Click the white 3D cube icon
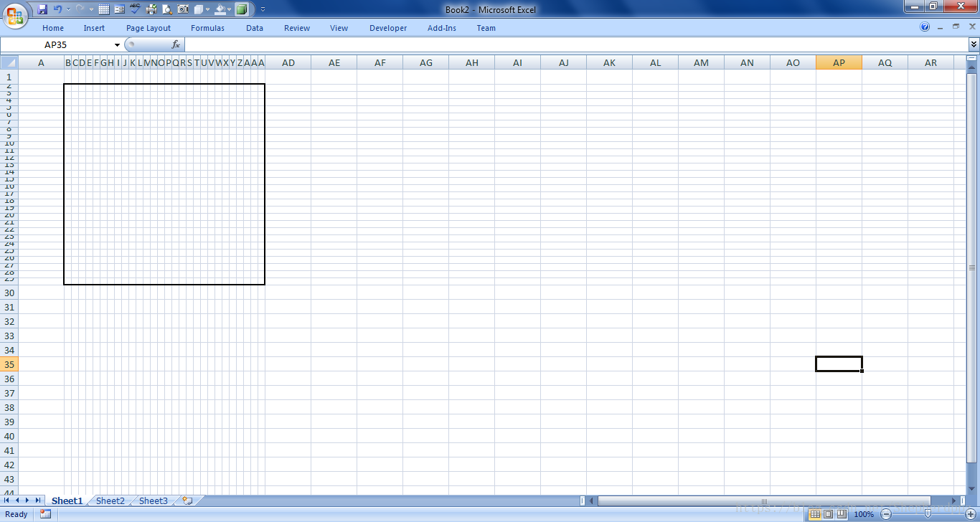This screenshot has width=980, height=522. tap(199, 9)
